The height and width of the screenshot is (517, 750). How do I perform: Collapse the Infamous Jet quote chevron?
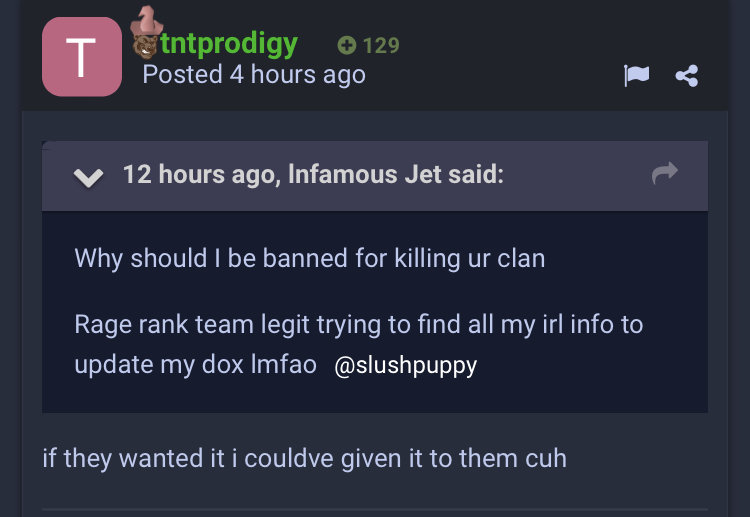88,177
